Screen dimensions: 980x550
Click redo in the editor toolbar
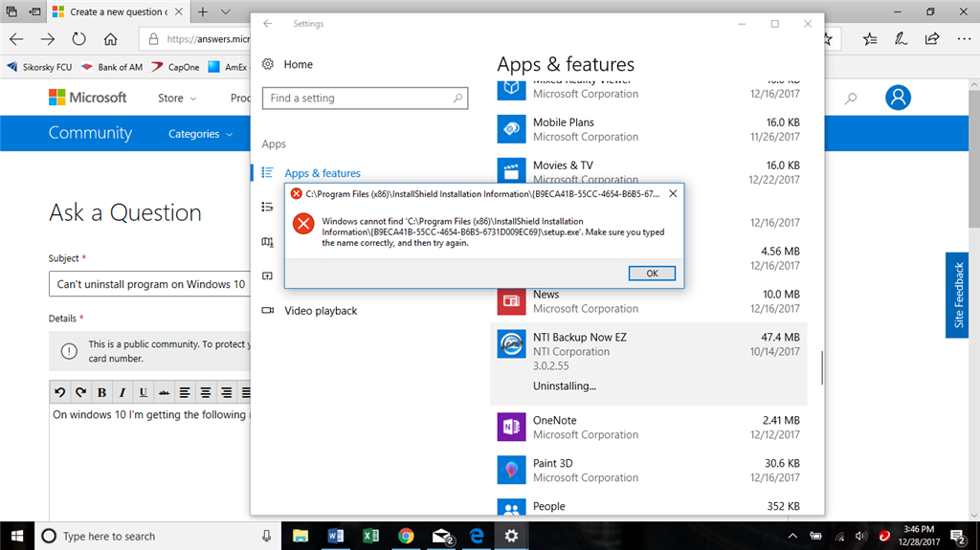click(80, 392)
